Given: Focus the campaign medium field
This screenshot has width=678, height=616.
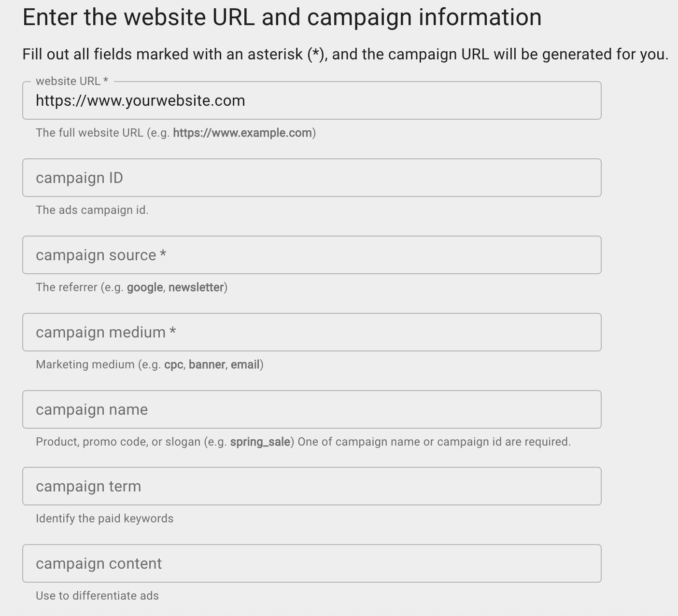Looking at the screenshot, I should 311,332.
